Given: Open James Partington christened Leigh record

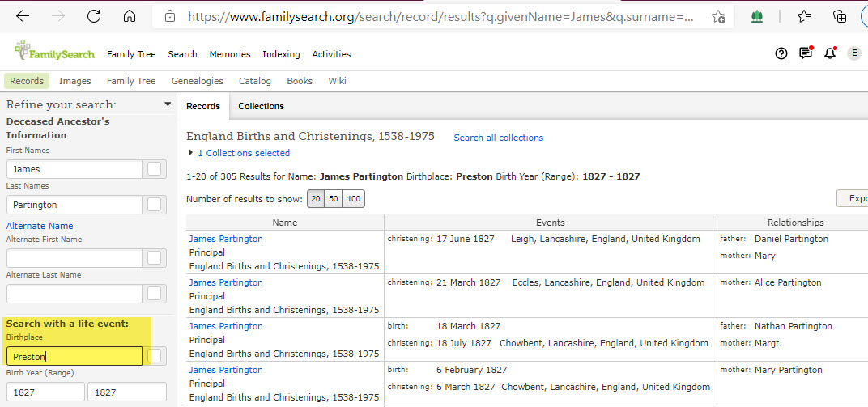Looking at the screenshot, I should pos(226,239).
